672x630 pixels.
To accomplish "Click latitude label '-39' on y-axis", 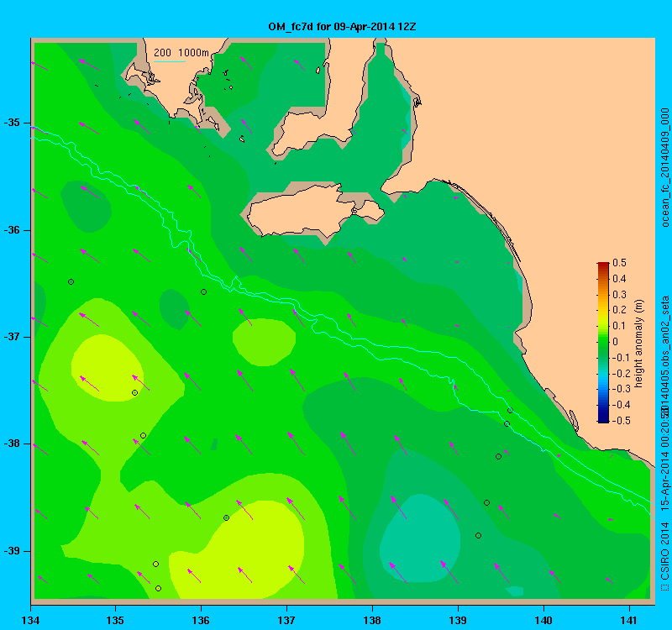I will [x=12, y=551].
